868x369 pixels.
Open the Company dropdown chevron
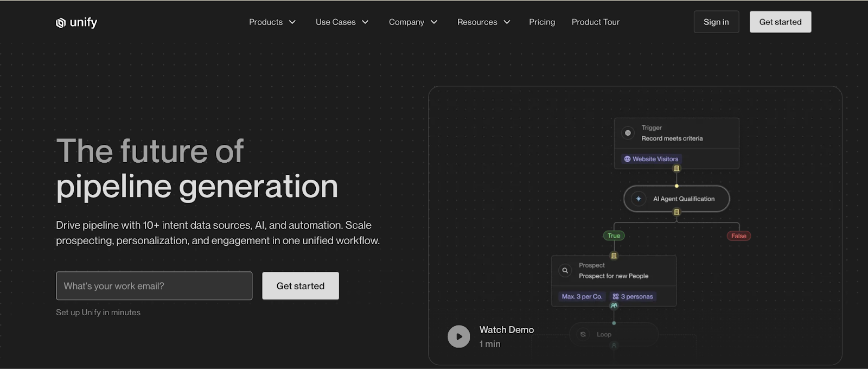coord(434,22)
